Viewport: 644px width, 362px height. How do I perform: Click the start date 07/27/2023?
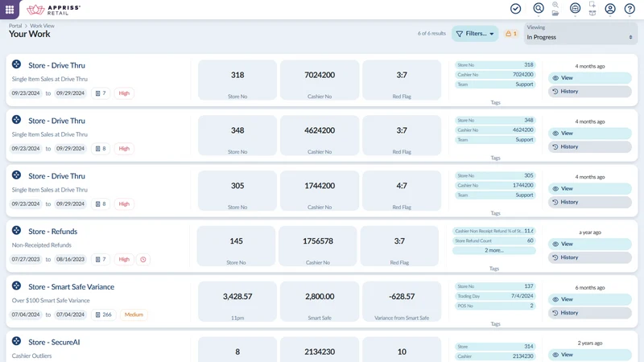(x=26, y=259)
